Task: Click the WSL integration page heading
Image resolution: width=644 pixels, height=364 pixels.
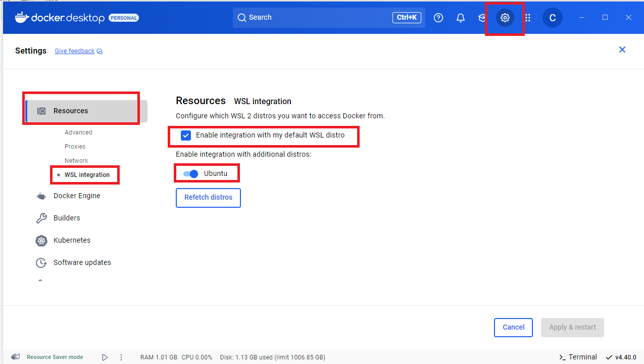Action: pos(263,101)
